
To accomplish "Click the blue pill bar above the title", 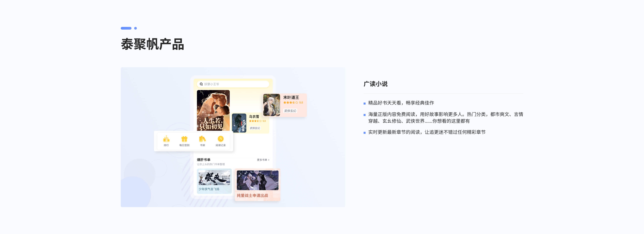I will [126, 28].
